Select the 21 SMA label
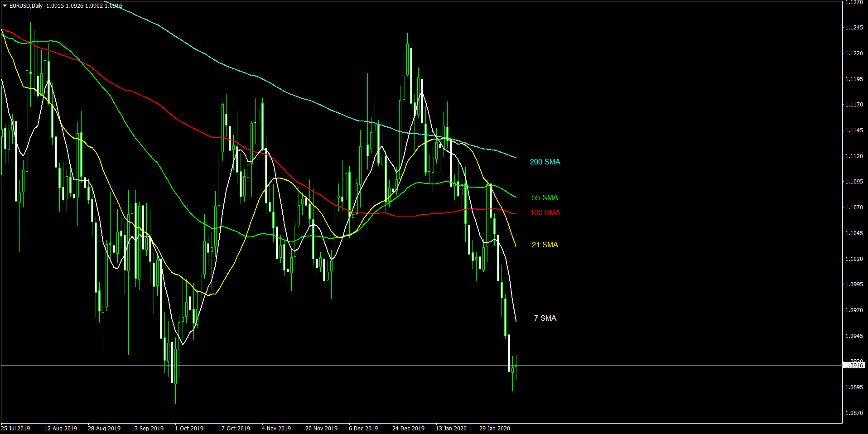This screenshot has width=868, height=434. (545, 245)
